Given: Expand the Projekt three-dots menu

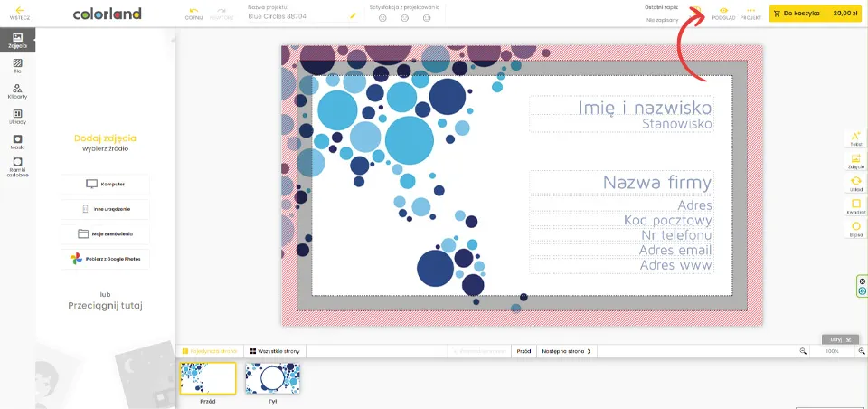Looking at the screenshot, I should (750, 14).
